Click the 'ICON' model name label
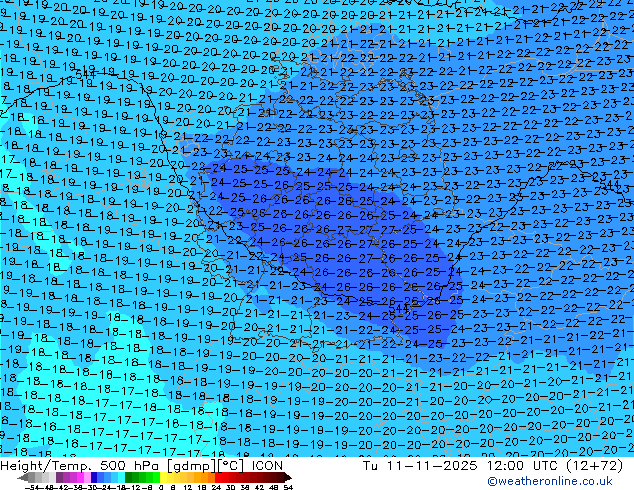 (x=267, y=466)
